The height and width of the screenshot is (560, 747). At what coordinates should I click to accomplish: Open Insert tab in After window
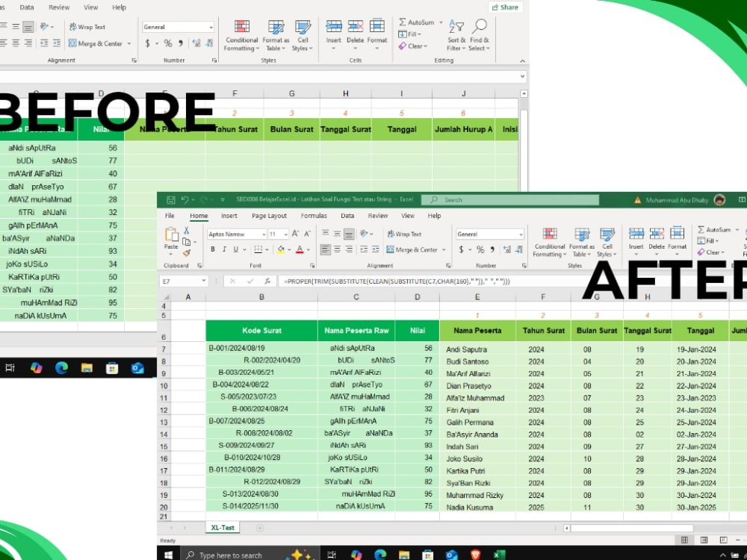pos(229,216)
